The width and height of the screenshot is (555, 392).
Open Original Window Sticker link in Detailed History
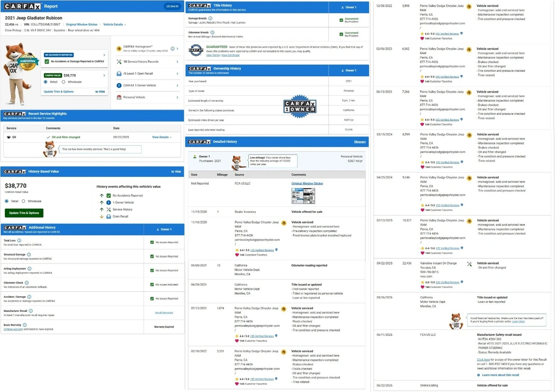point(307,183)
